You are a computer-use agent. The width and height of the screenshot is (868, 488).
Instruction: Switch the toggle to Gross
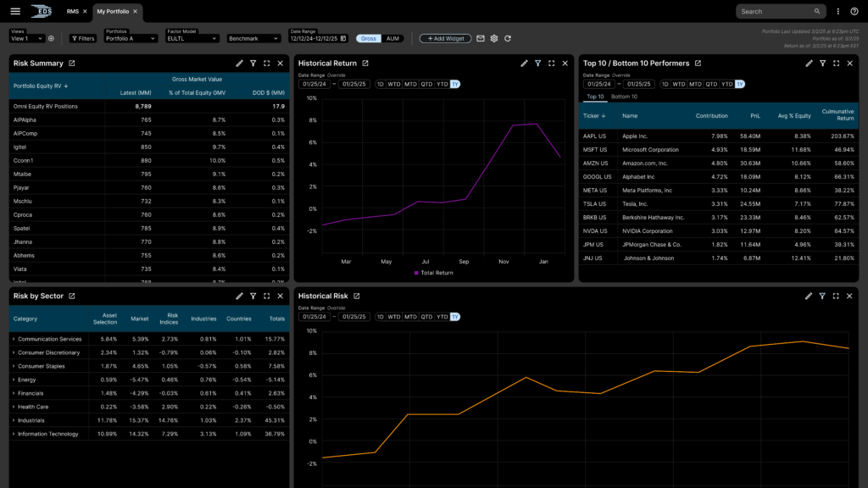pos(369,39)
